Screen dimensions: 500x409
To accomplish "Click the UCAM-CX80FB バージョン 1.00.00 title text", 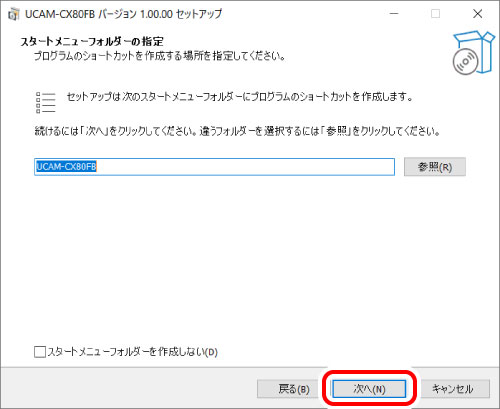I will point(123,14).
